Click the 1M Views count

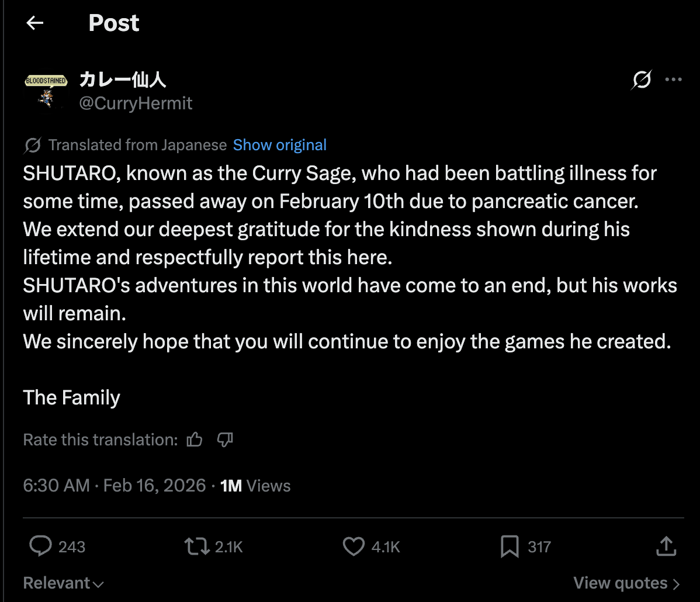click(x=255, y=486)
